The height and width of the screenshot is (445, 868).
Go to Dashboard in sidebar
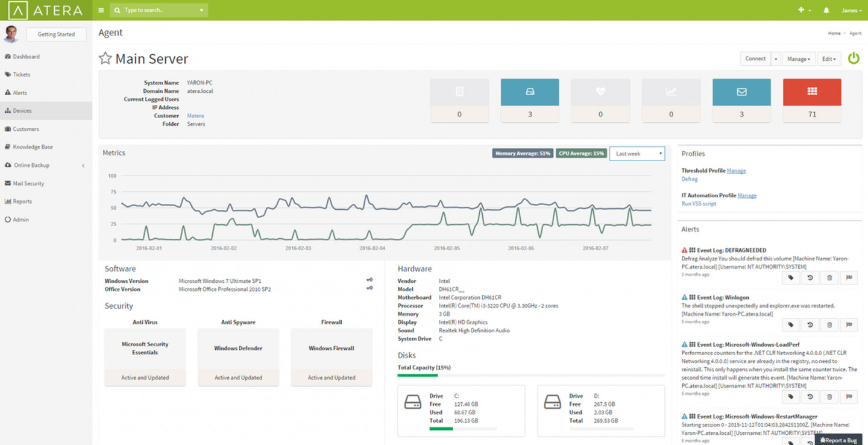[x=46, y=57]
